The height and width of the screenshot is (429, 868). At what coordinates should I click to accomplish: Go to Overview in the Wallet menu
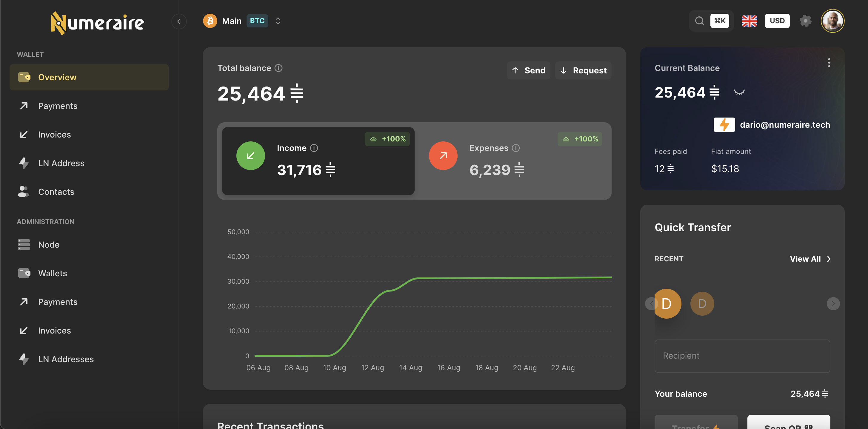pyautogui.click(x=89, y=77)
